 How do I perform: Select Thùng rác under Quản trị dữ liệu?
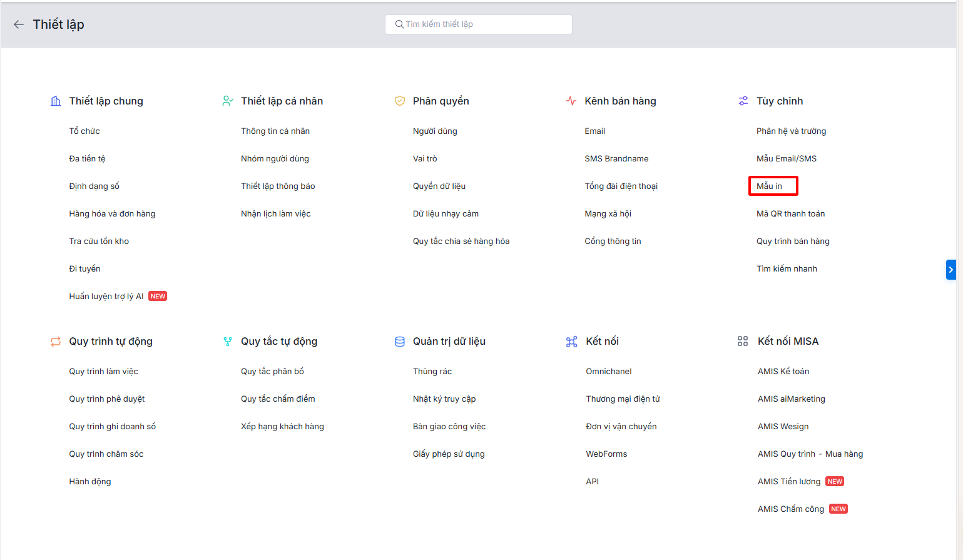point(432,372)
